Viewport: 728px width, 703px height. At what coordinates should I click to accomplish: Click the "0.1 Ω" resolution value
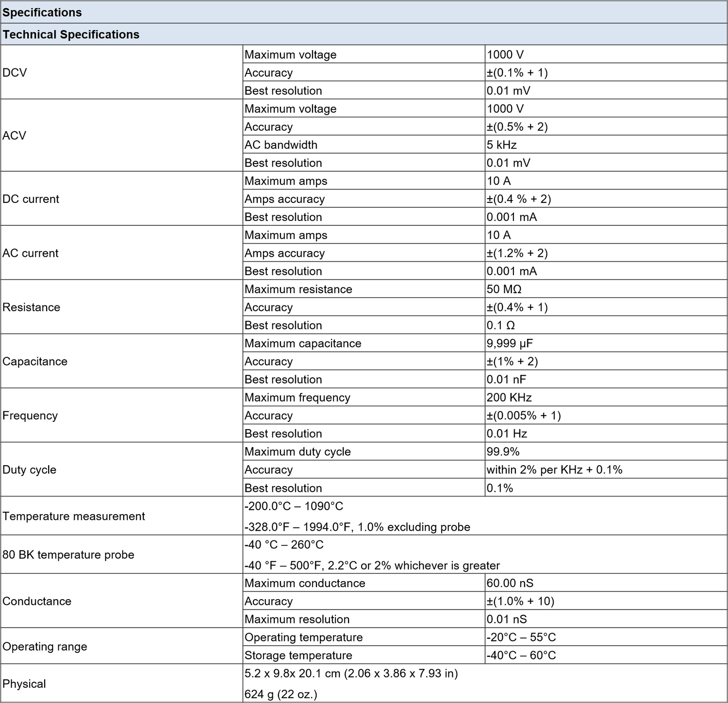(501, 325)
